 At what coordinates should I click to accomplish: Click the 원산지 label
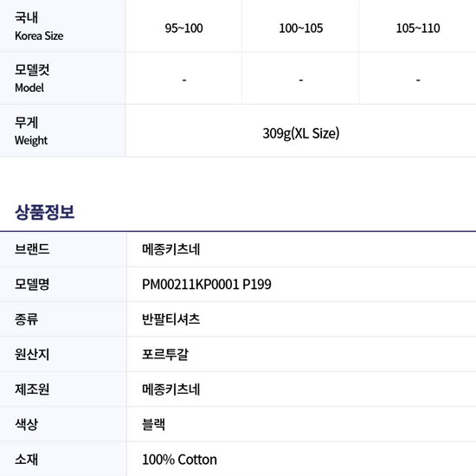[32, 354]
